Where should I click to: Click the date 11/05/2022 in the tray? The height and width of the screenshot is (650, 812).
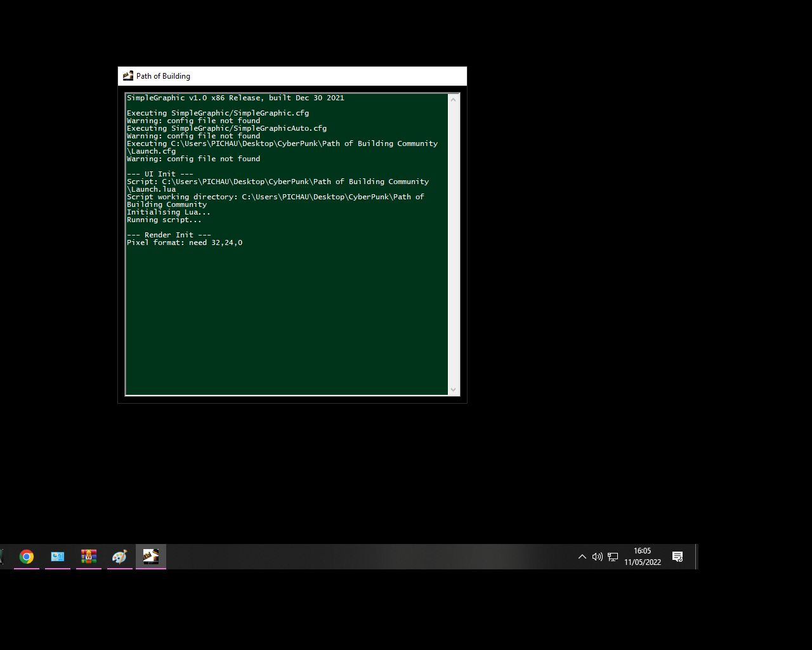tap(642, 562)
